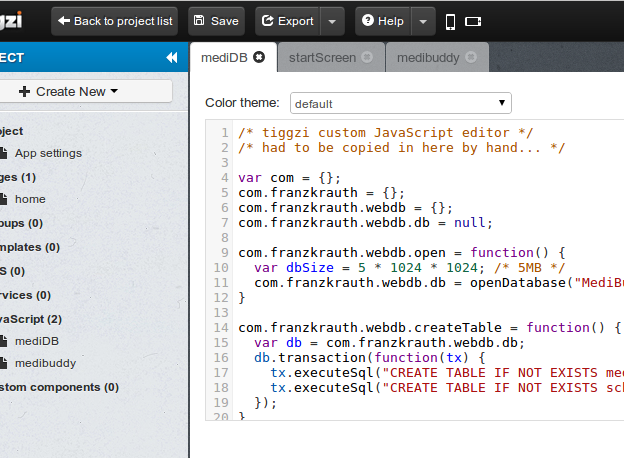Switch to the medibuddy tab

[x=428, y=57]
